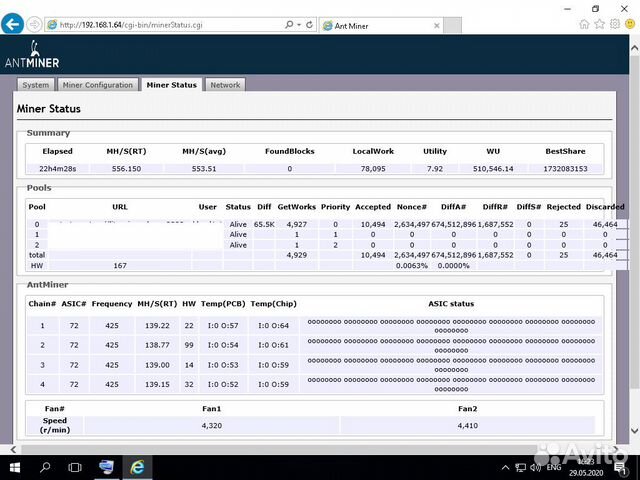The image size is (640, 480).
Task: Click pool 0 Diff value 65.5K
Action: point(264,224)
